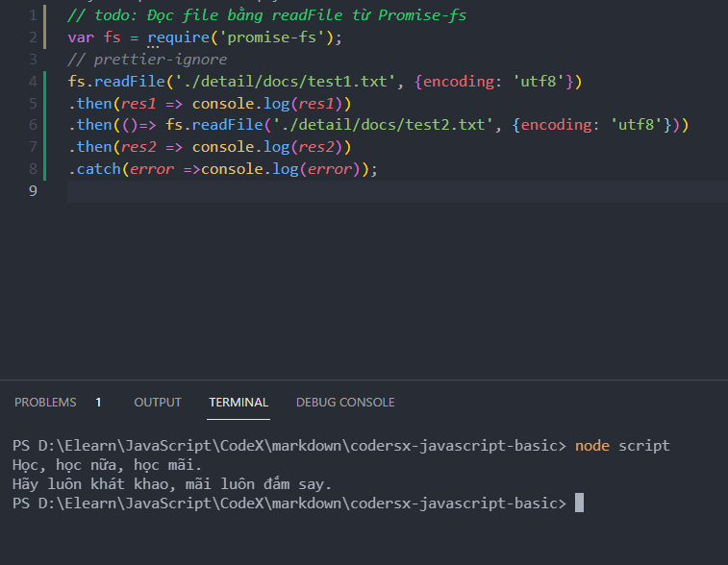Click the problems count badge '1'
Screen dimensions: 728x565
[98, 403]
